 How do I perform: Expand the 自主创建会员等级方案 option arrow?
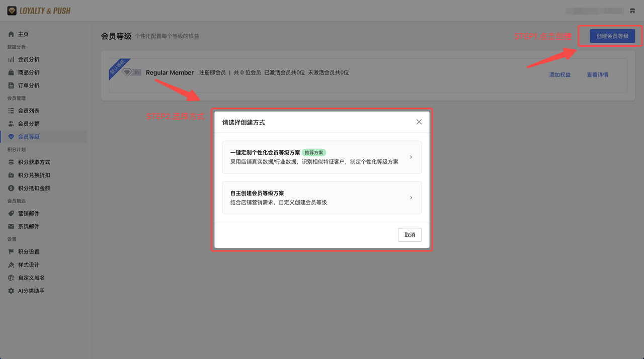click(x=411, y=198)
